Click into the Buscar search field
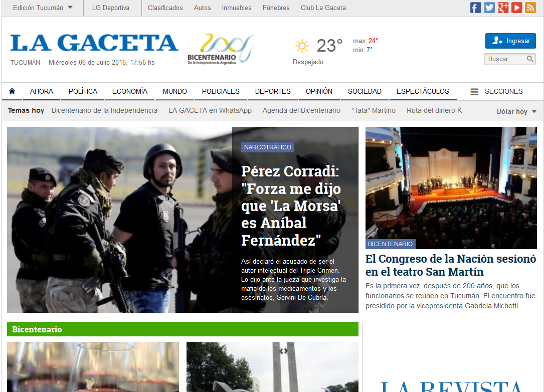The width and height of the screenshot is (544, 392). [504, 59]
